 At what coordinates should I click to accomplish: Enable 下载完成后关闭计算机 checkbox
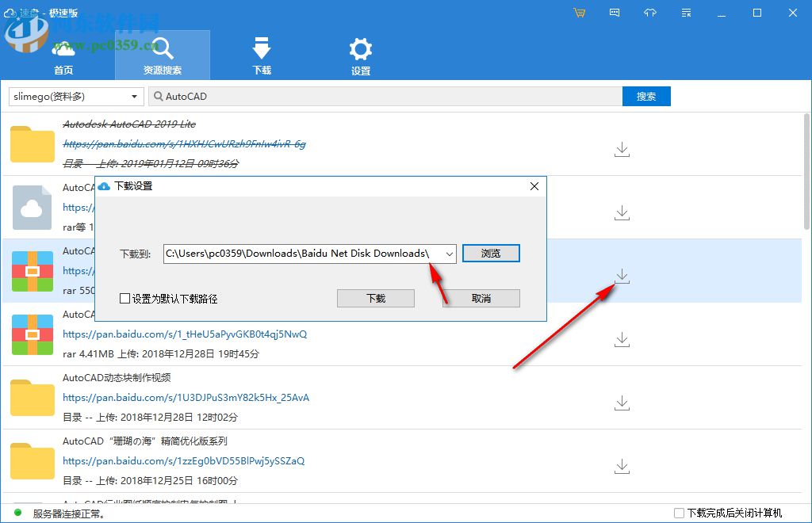point(679,513)
